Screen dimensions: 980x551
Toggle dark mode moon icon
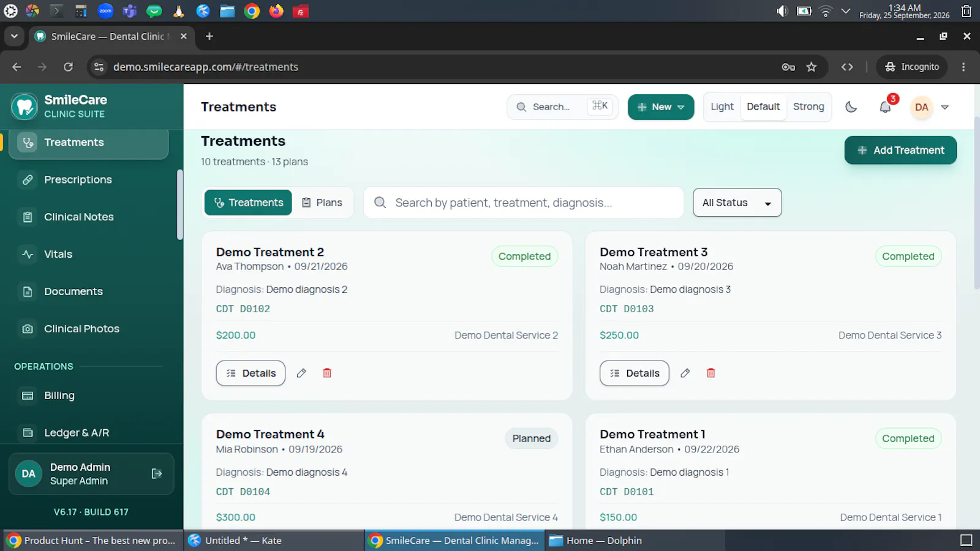pos(851,107)
